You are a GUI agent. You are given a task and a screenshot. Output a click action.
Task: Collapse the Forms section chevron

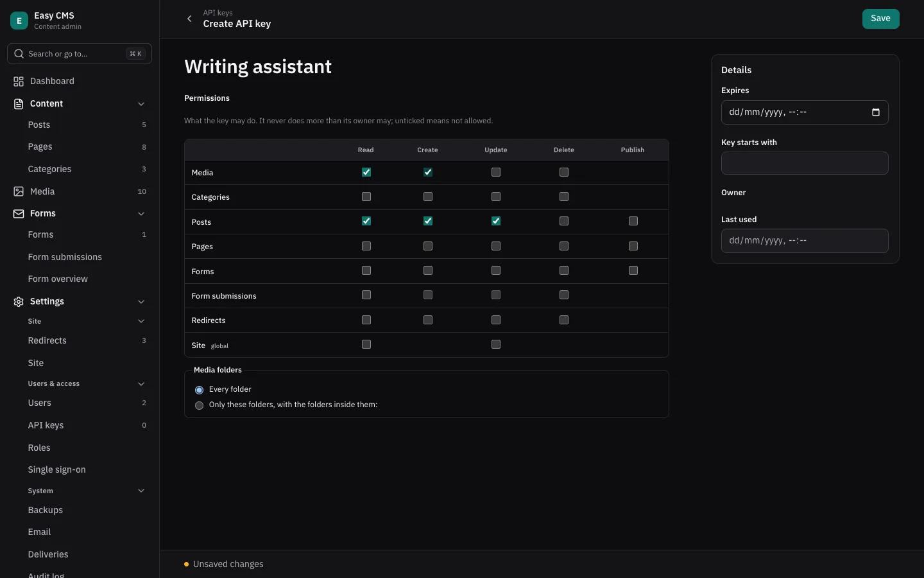point(141,214)
